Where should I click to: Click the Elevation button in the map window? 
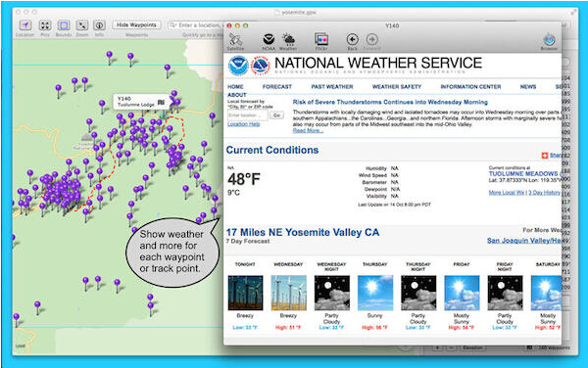coord(473,347)
